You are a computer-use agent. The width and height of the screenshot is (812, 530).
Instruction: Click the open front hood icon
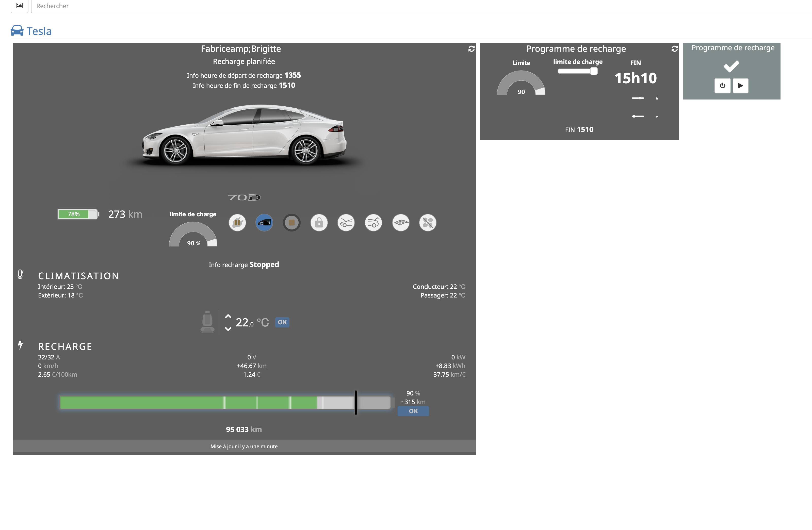(x=346, y=223)
